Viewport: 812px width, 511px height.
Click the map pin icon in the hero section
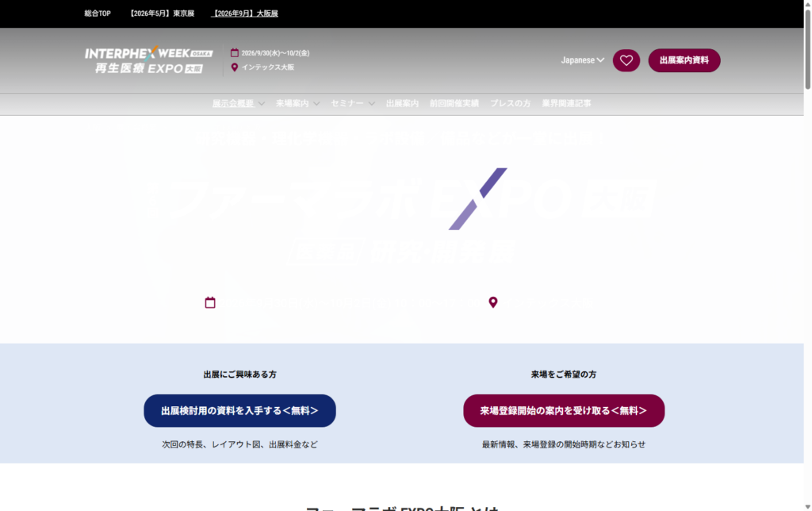pyautogui.click(x=493, y=302)
